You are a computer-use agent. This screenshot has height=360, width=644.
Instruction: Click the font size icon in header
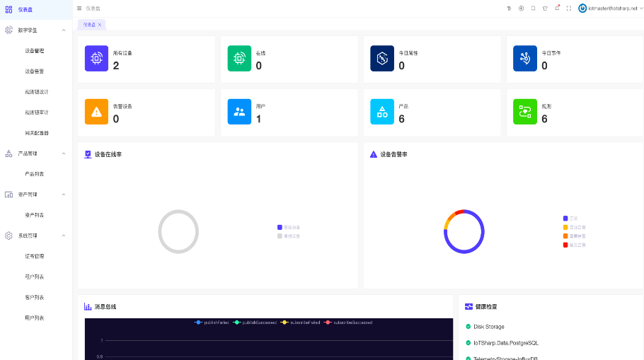(509, 8)
